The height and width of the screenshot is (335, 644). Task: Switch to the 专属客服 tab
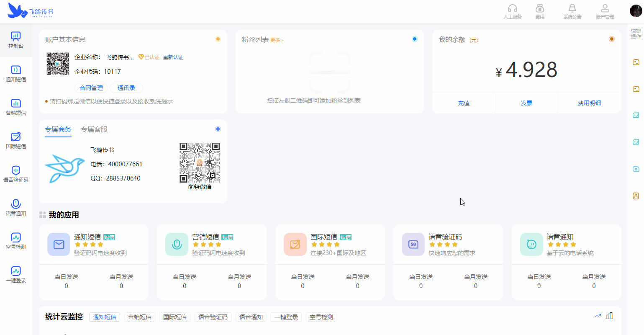click(x=94, y=129)
